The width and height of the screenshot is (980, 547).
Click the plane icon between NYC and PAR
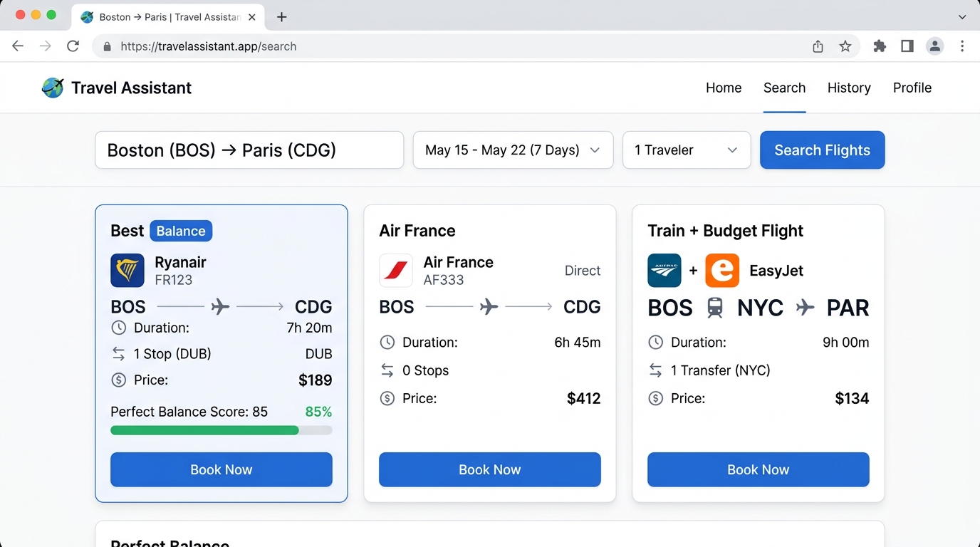[806, 308]
